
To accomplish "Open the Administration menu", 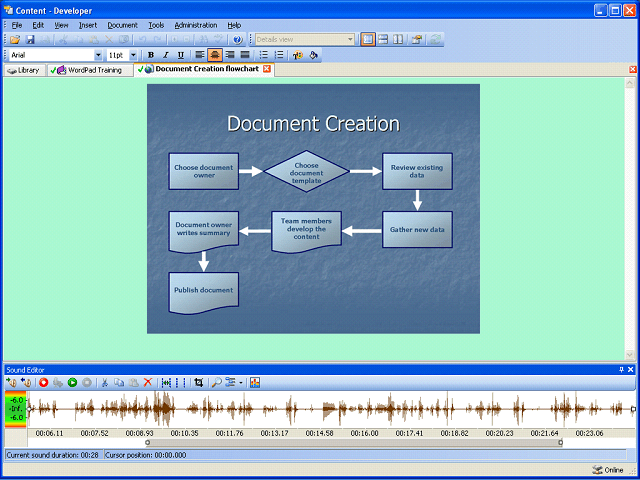I will [x=196, y=25].
